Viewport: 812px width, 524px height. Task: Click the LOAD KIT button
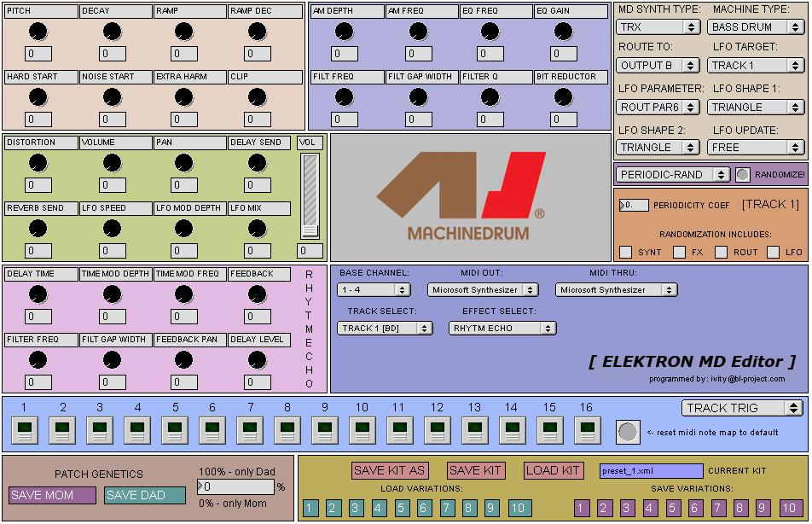(553, 470)
